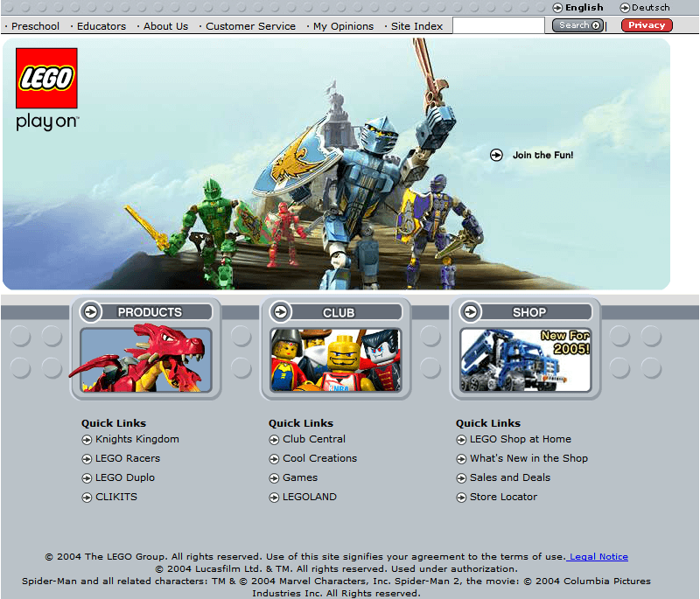Click the arrow icon beside Deutsch
The width and height of the screenshot is (700, 599).
click(625, 8)
